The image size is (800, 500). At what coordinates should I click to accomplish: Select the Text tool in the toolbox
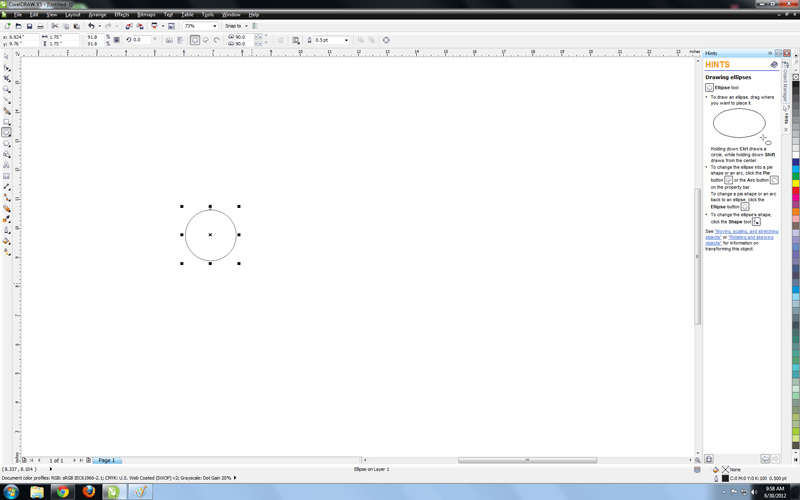(x=6, y=165)
